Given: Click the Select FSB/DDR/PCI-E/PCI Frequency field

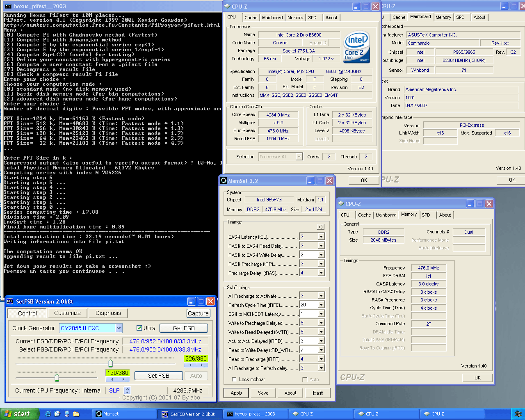Looking at the screenshot, I should click(165, 349).
